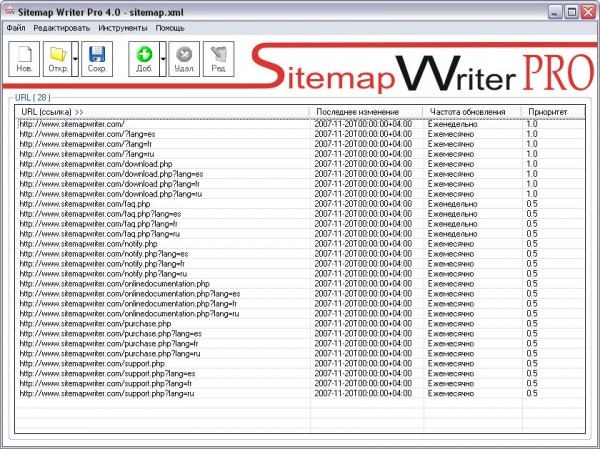Open the Инструменты menu
This screenshot has height=449, width=600.
pos(123,28)
